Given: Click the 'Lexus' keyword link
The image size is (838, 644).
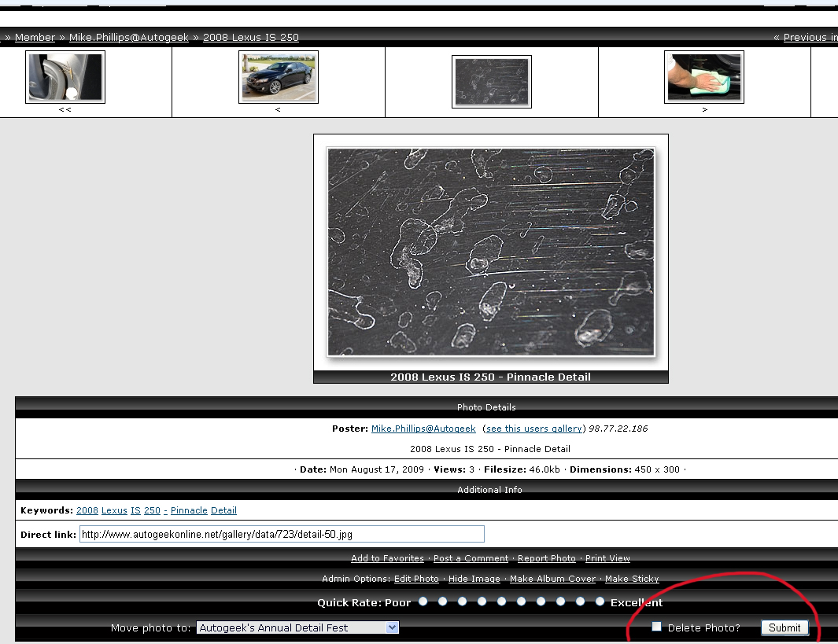Looking at the screenshot, I should point(114,510).
